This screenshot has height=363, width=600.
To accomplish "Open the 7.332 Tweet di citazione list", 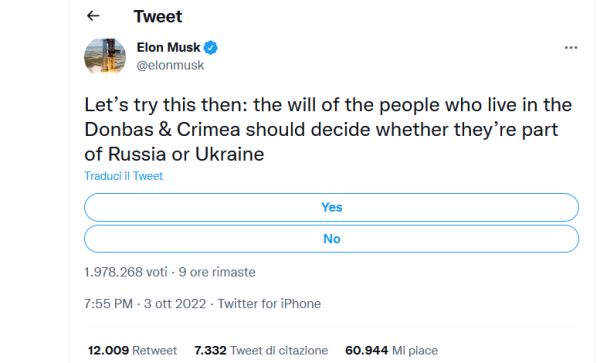I will click(261, 350).
